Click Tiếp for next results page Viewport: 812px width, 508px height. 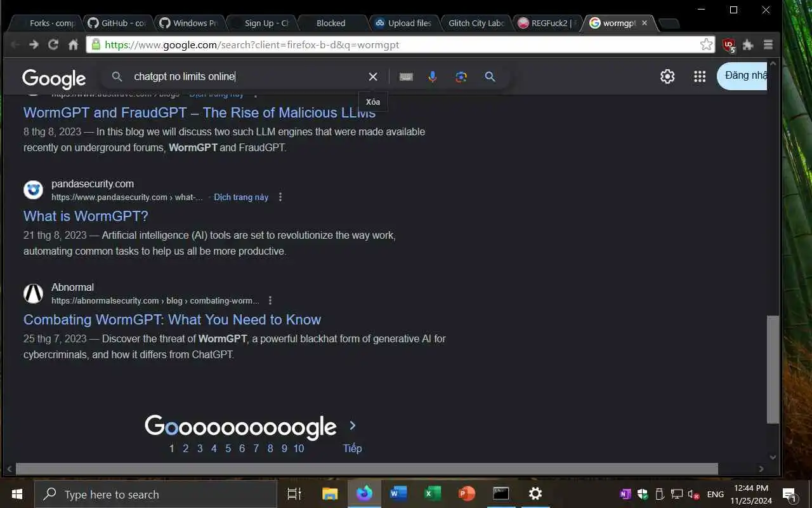pyautogui.click(x=353, y=448)
